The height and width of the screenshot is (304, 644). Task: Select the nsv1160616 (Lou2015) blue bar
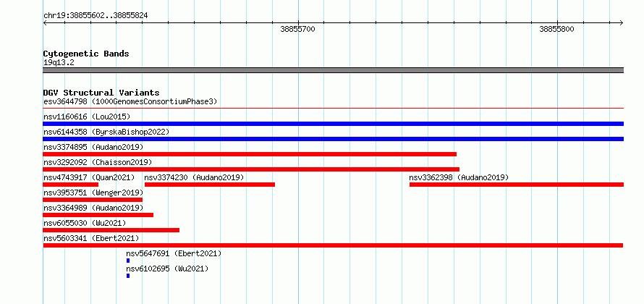(333, 124)
